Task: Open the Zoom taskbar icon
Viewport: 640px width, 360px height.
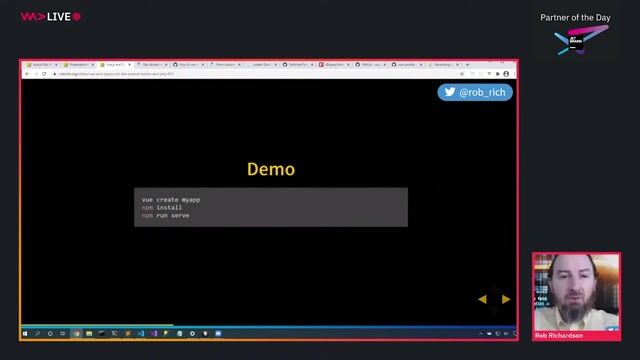Action: 218,333
